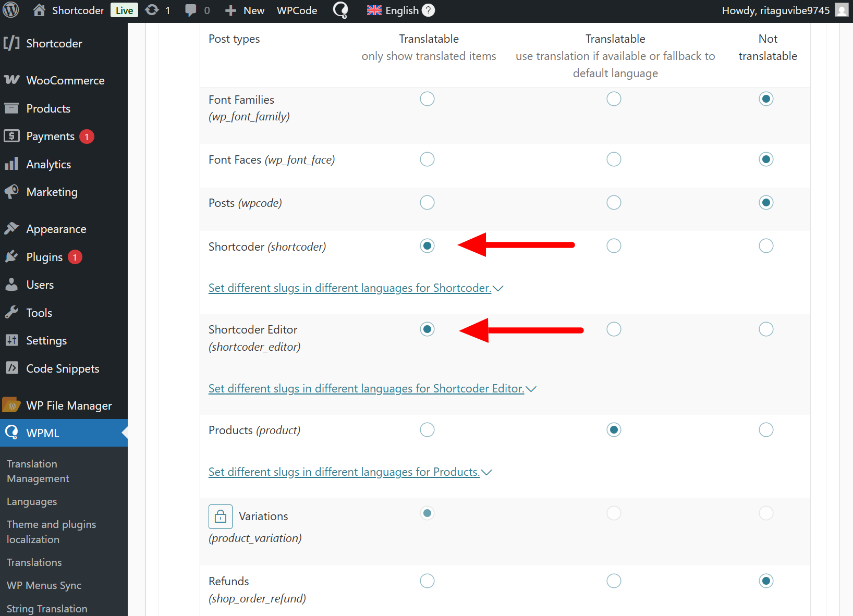Click the Payments notification badge
The height and width of the screenshot is (616, 853).
(87, 137)
